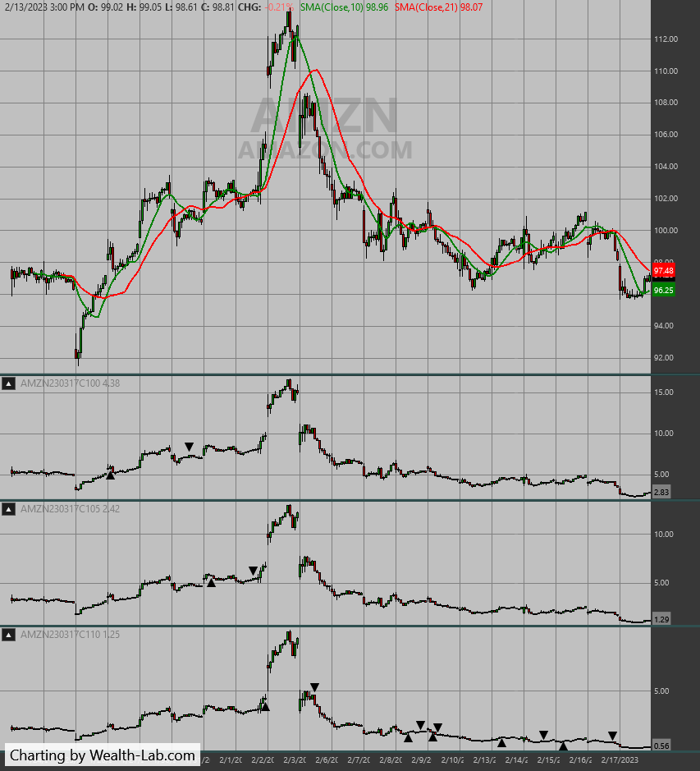Click the 15.00 axis label in the C100 pane
The width and height of the screenshot is (700, 771).
[x=664, y=392]
